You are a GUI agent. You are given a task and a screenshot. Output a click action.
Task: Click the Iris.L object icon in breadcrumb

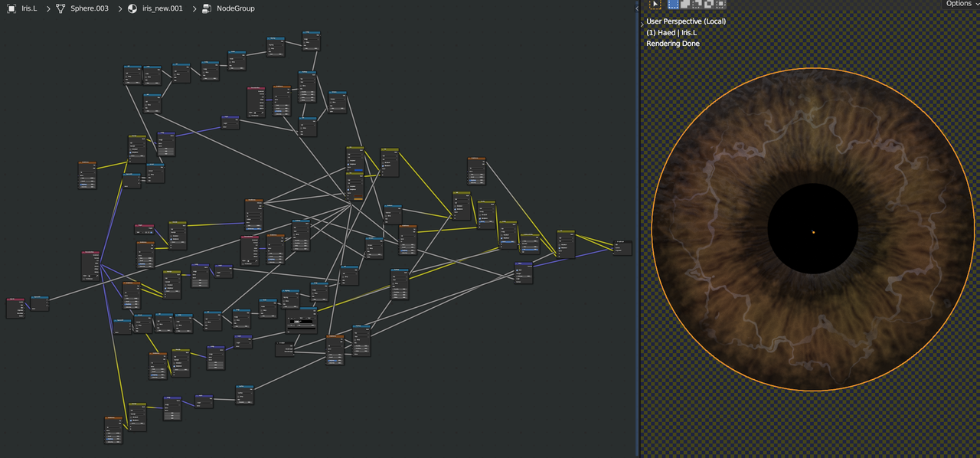pos(11,8)
